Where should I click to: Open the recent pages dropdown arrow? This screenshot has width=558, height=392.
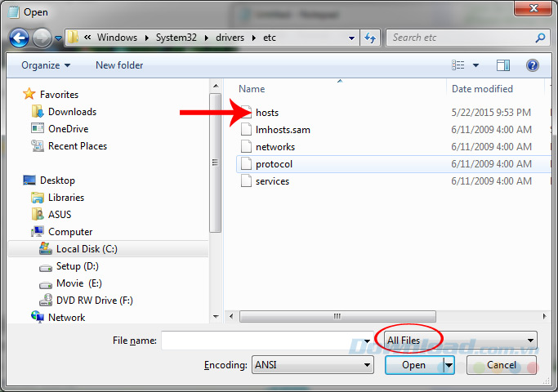[x=58, y=38]
